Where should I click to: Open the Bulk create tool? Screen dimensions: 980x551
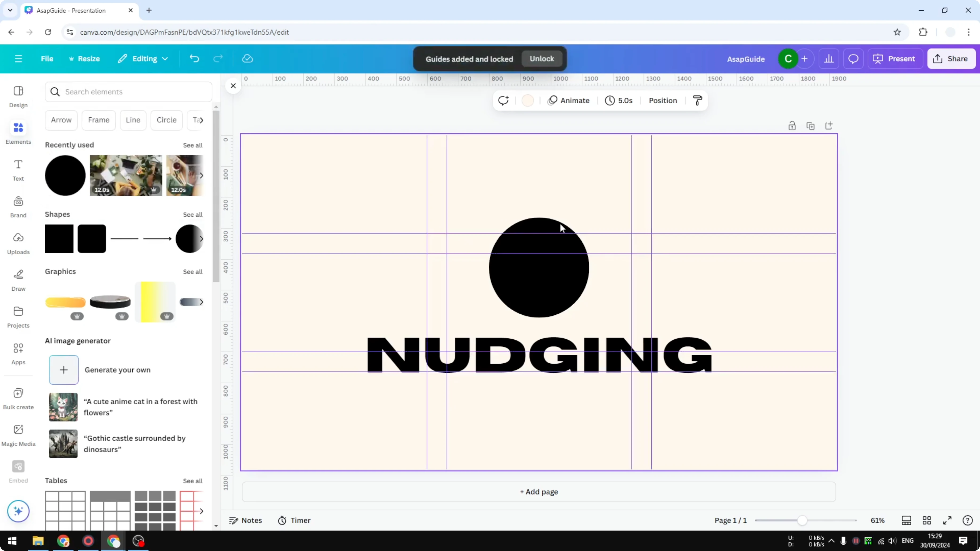(x=18, y=398)
